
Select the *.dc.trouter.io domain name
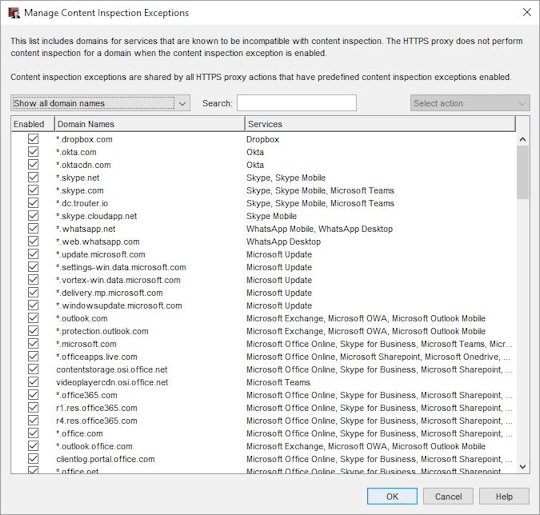point(82,203)
